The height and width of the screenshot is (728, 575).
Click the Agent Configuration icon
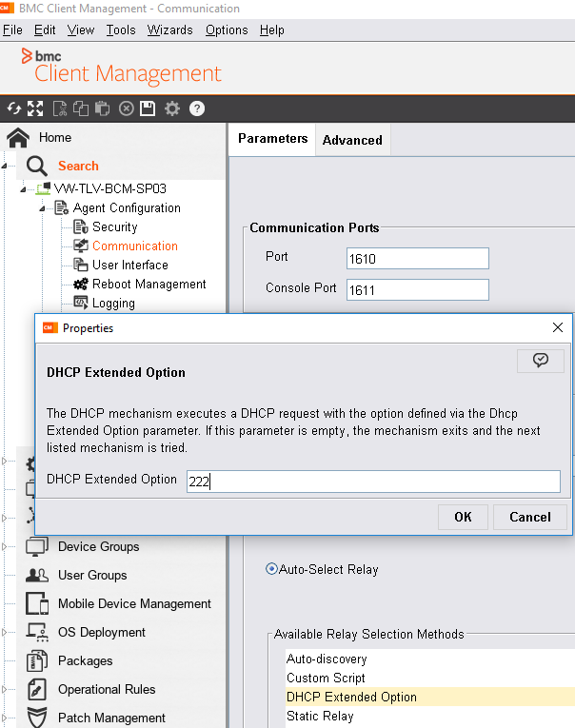click(61, 207)
